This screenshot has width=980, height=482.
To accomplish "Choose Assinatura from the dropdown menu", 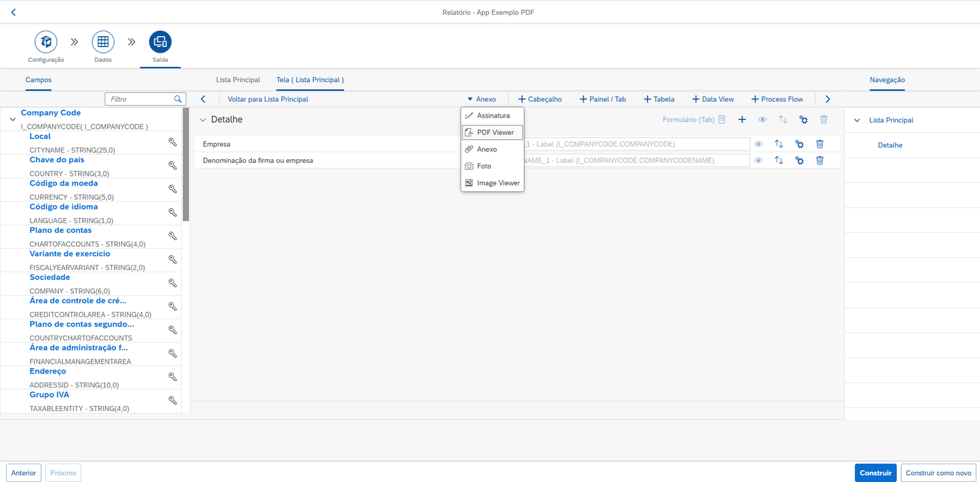I will click(x=492, y=116).
